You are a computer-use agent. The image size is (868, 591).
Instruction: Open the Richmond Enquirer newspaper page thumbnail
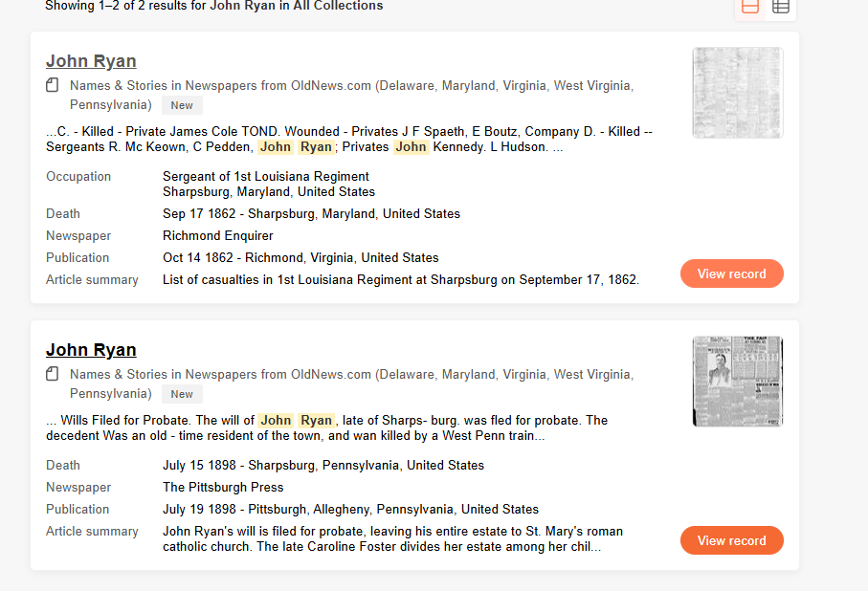(x=737, y=93)
